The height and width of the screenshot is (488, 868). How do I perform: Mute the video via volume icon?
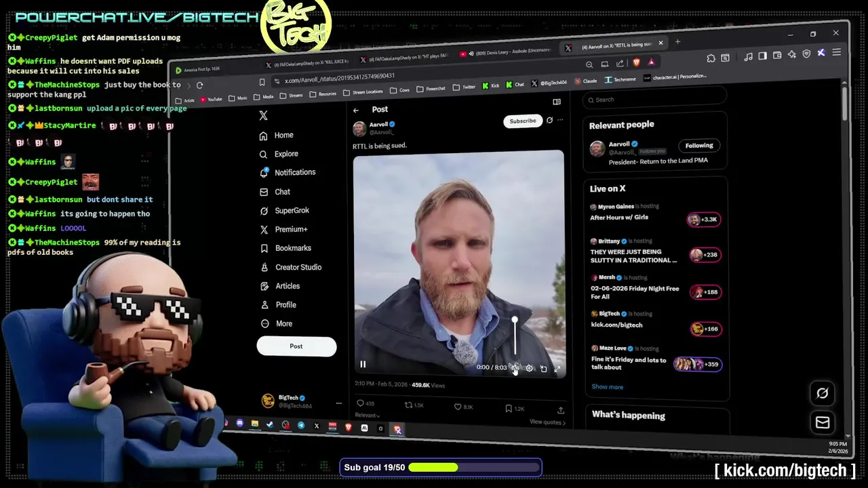(515, 368)
